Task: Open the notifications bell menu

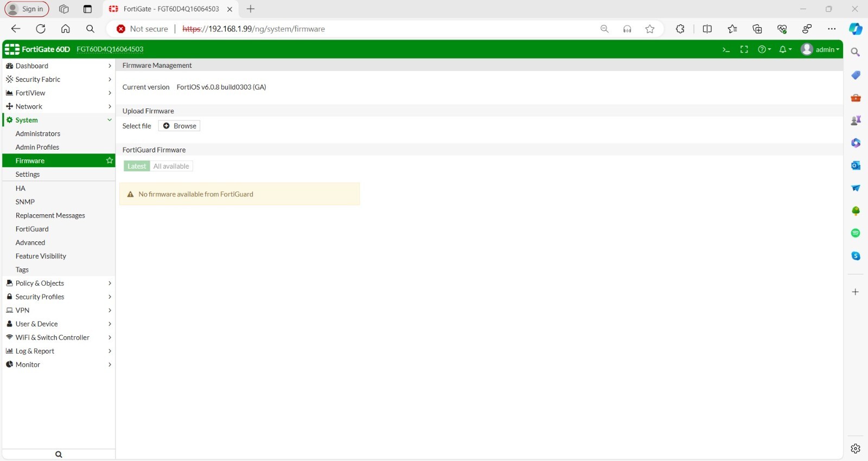Action: (785, 49)
